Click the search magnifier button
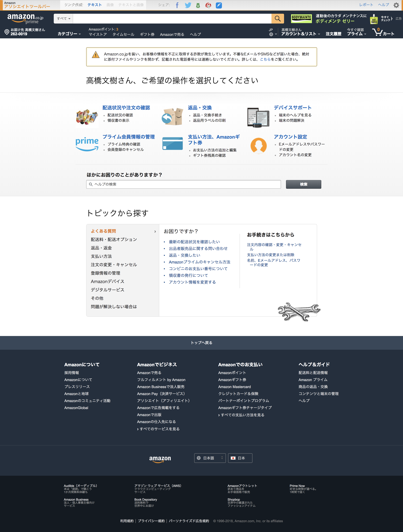 pos(277,18)
